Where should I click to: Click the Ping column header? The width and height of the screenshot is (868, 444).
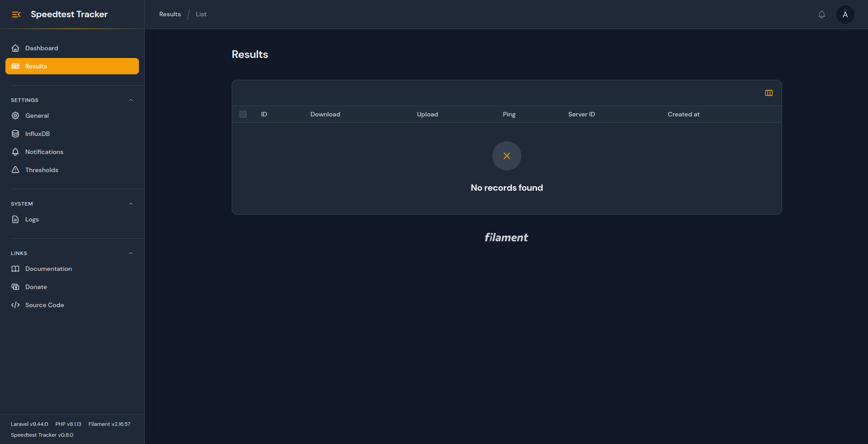click(x=509, y=114)
